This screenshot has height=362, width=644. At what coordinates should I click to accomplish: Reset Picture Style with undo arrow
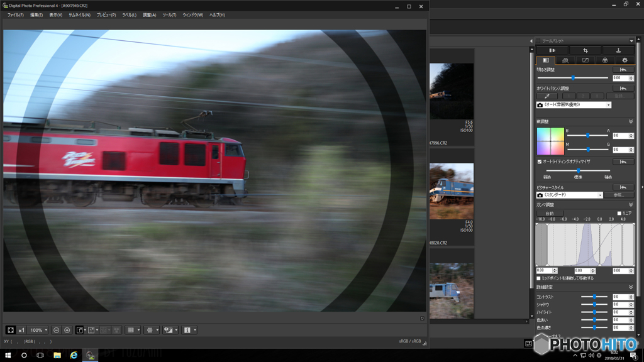(x=623, y=187)
